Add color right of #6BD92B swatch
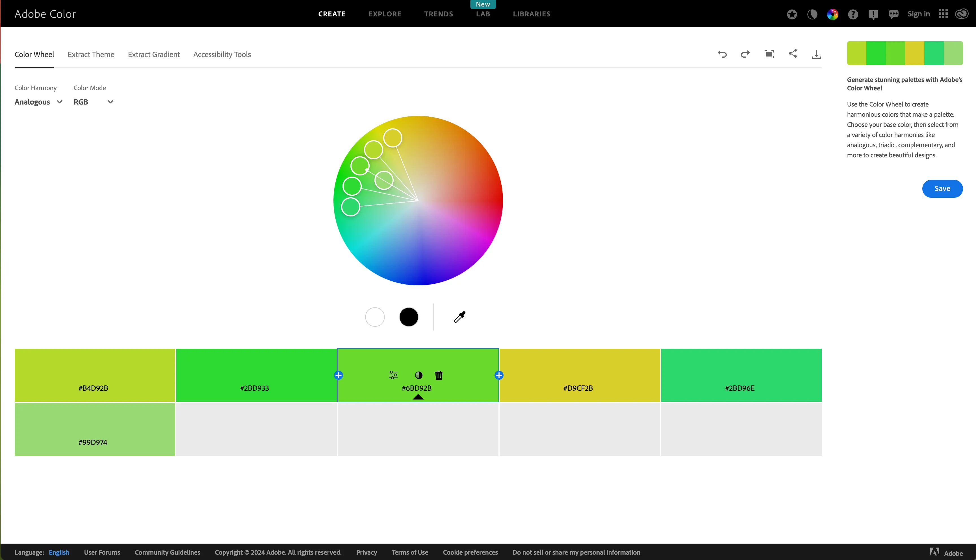 point(499,375)
